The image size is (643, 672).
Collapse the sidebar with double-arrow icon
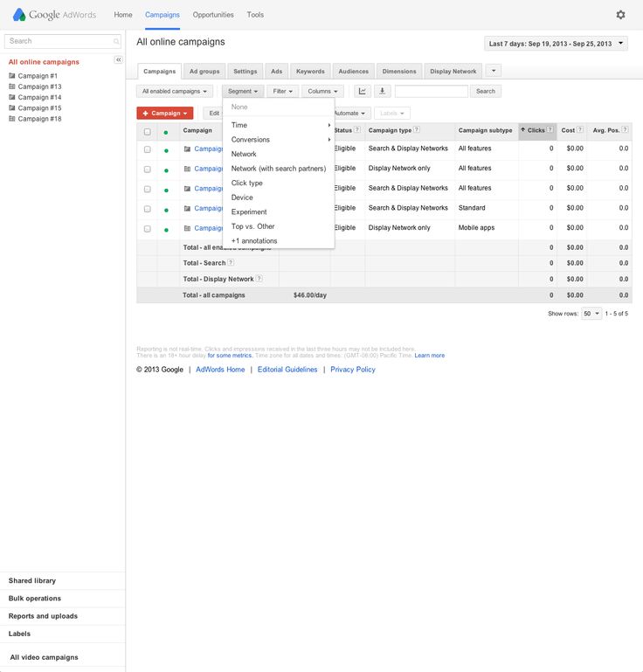119,59
